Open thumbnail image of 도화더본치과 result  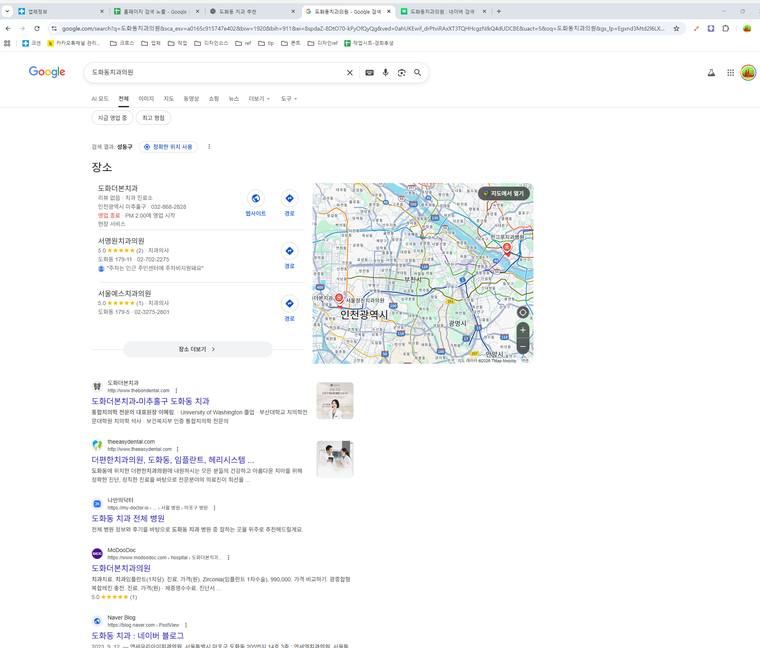(x=335, y=400)
